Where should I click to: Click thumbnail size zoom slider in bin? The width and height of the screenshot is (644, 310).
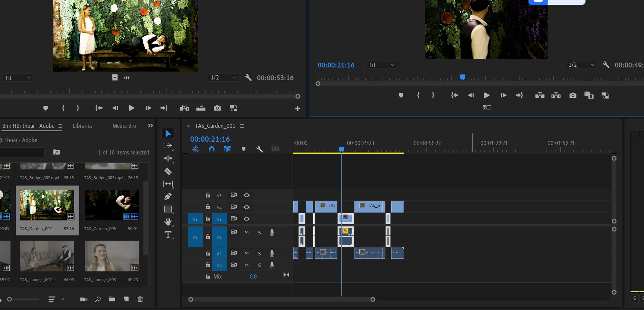(x=23, y=299)
